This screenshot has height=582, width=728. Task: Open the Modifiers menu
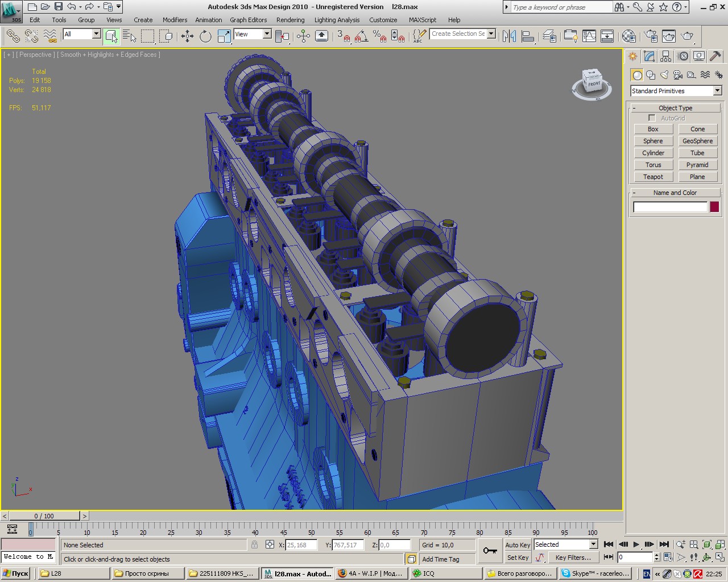tap(175, 20)
